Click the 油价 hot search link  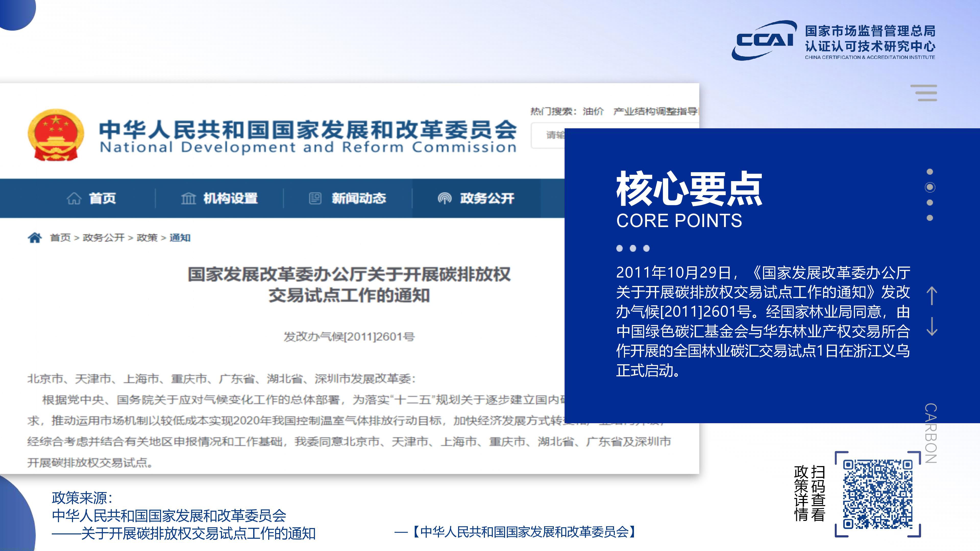[593, 111]
